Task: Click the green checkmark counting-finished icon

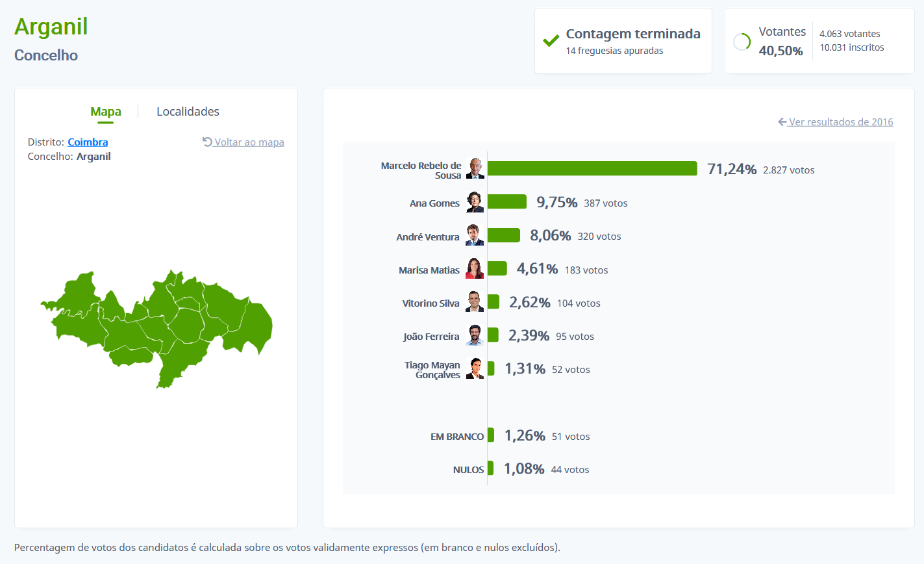Action: 551,41
